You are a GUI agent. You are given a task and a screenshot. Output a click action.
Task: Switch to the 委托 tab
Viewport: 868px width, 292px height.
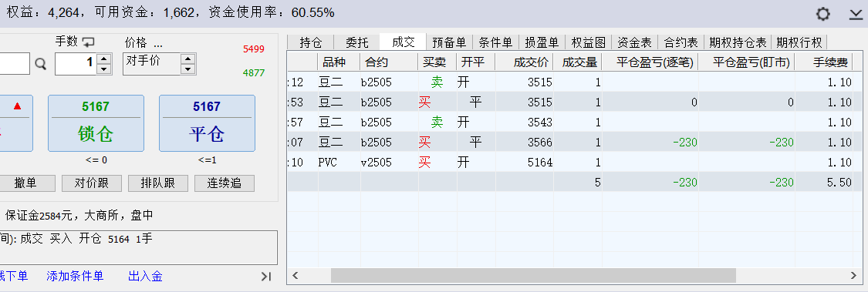click(x=357, y=42)
